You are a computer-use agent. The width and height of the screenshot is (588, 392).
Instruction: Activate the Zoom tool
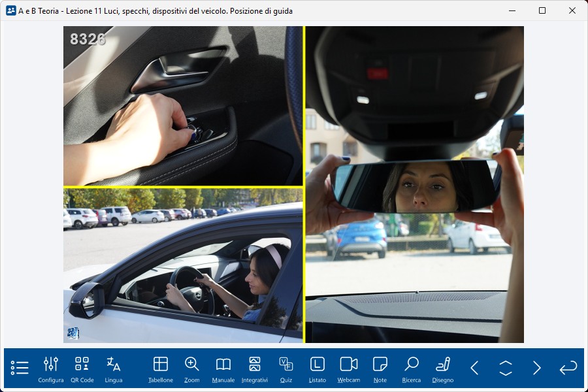pos(192,369)
